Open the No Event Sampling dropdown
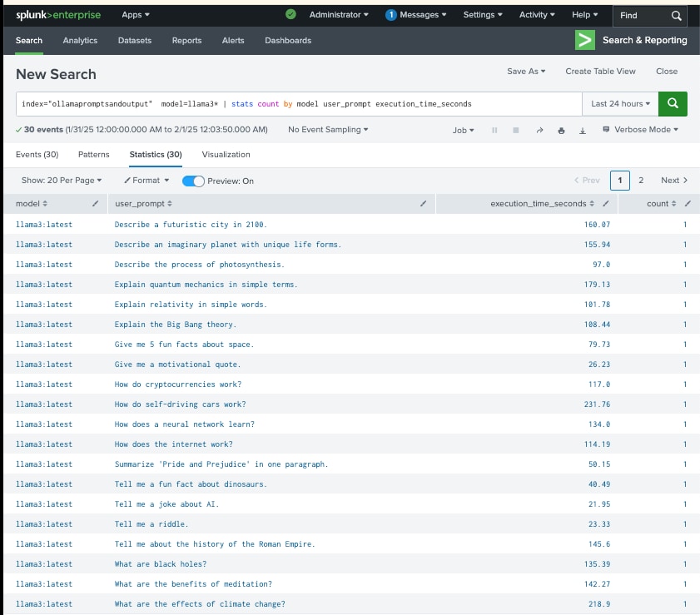Screen dimensions: 700x615 click(328, 130)
